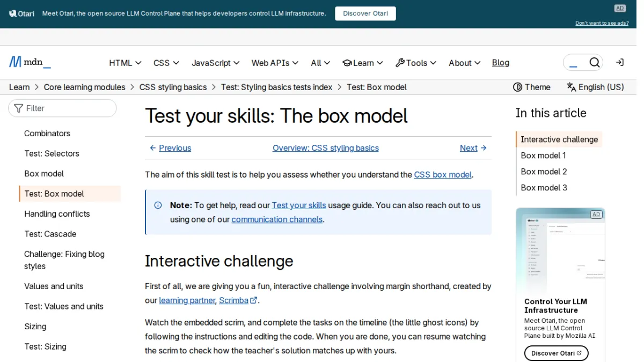Open the CSS box model link

[443, 174]
